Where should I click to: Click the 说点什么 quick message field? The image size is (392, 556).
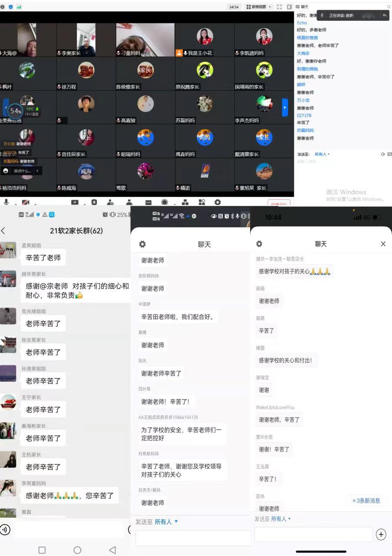pyautogui.click(x=22, y=171)
